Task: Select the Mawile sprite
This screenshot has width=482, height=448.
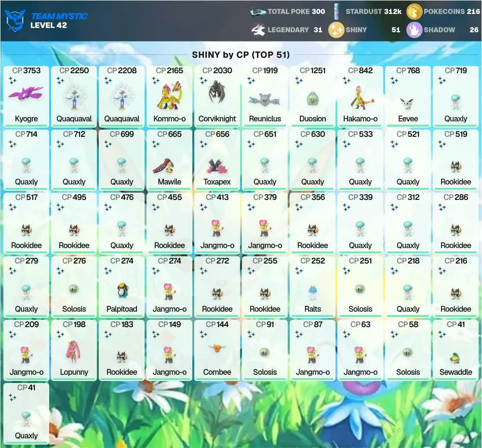Action: pyautogui.click(x=163, y=166)
